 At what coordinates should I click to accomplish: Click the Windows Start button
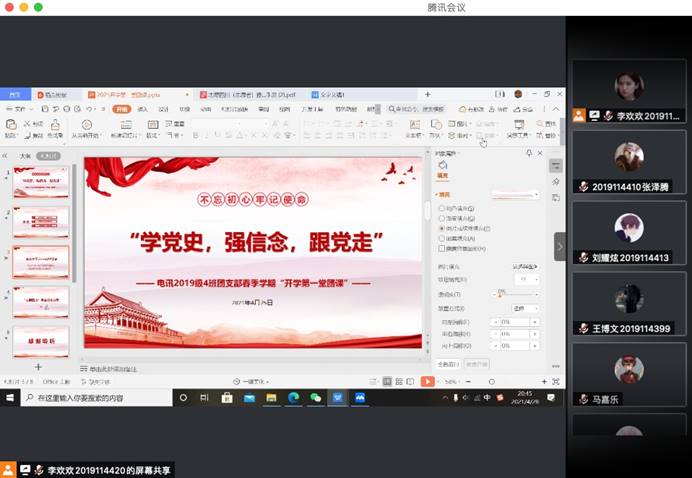pos(8,397)
